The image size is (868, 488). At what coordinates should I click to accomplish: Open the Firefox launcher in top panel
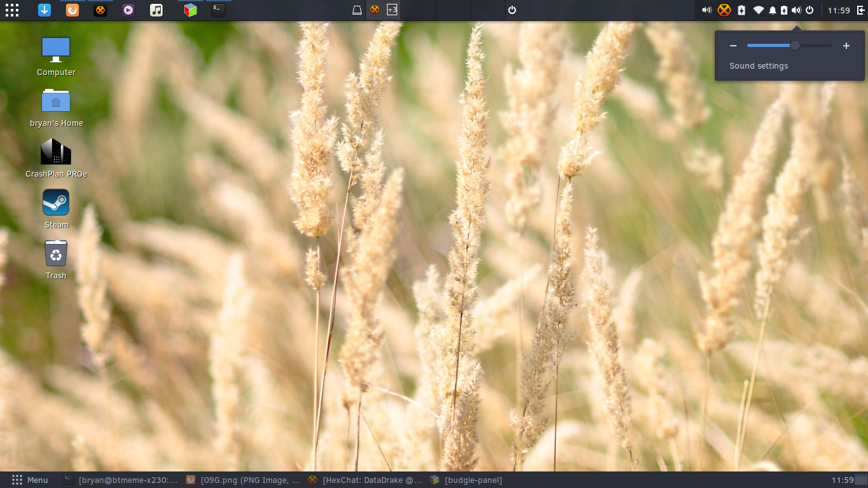click(72, 10)
